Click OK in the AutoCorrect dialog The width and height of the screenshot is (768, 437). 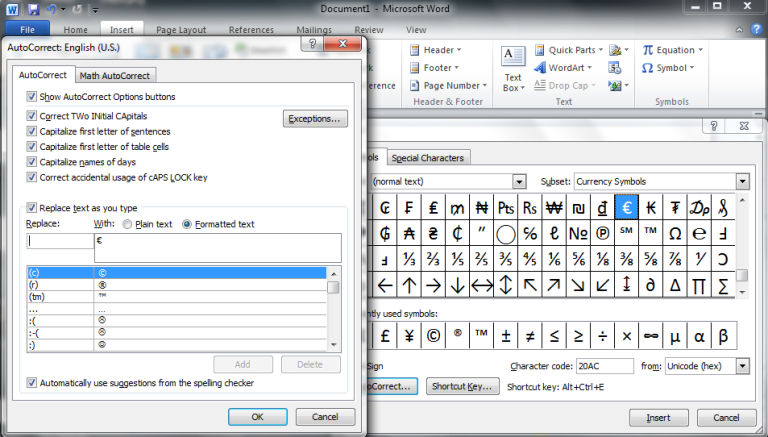tap(258, 416)
